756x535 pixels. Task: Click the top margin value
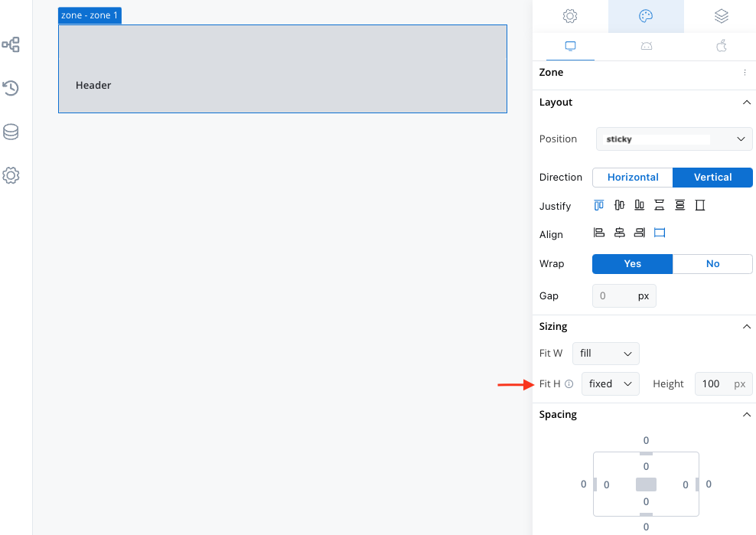tap(646, 440)
